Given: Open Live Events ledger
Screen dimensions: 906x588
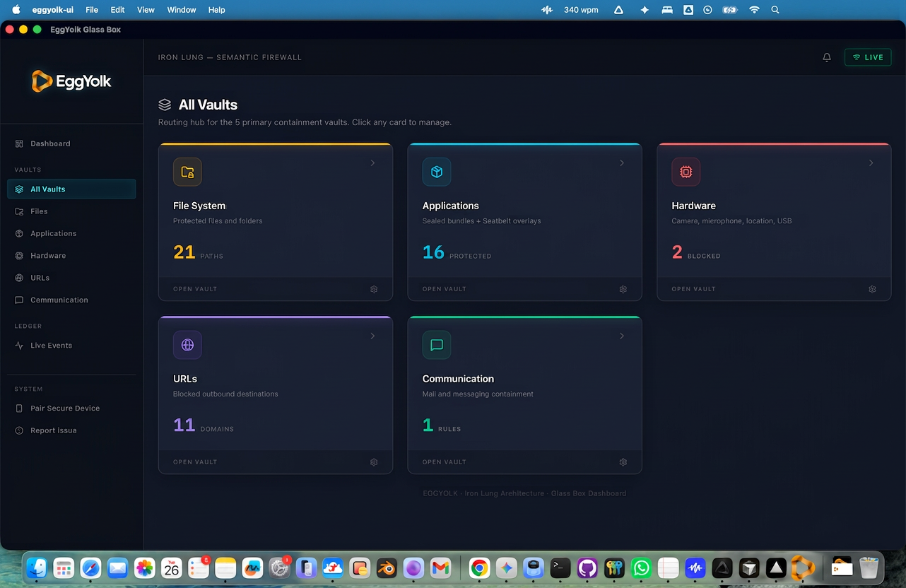Looking at the screenshot, I should pyautogui.click(x=71, y=346).
